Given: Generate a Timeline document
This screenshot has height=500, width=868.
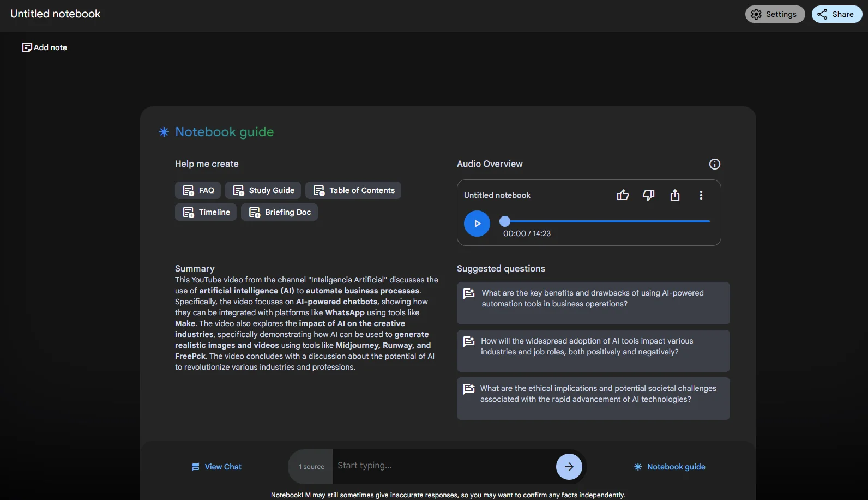Looking at the screenshot, I should [206, 212].
